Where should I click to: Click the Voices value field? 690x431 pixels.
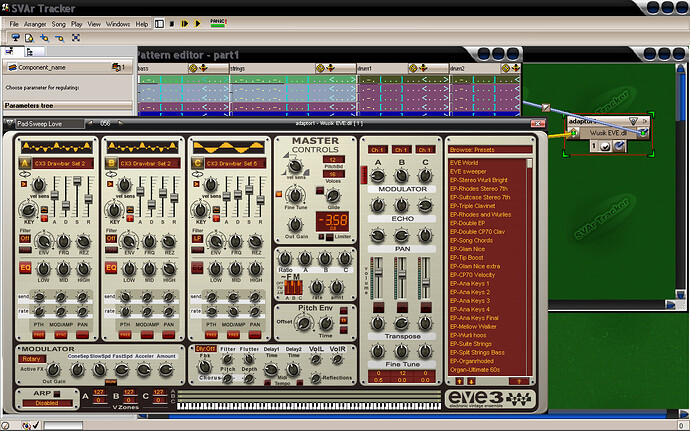[334, 174]
